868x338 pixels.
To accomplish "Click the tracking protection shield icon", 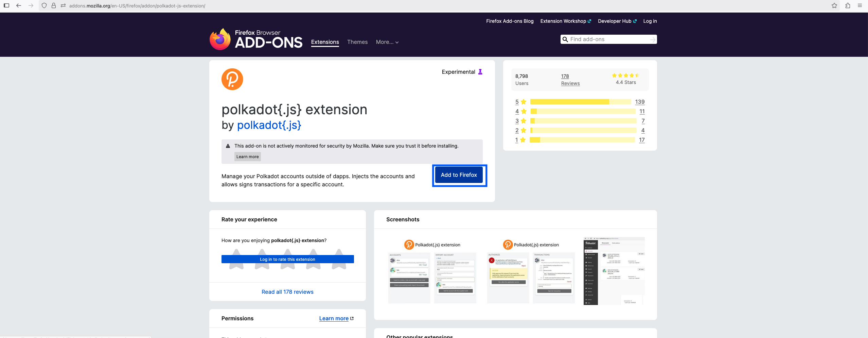I will click(44, 5).
